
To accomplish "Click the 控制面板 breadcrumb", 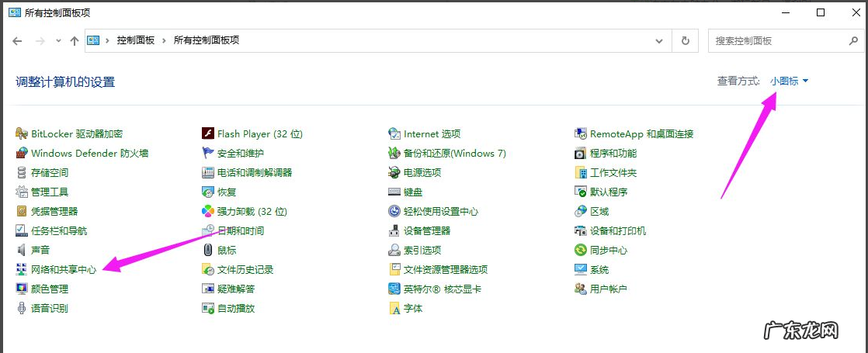I will click(136, 40).
